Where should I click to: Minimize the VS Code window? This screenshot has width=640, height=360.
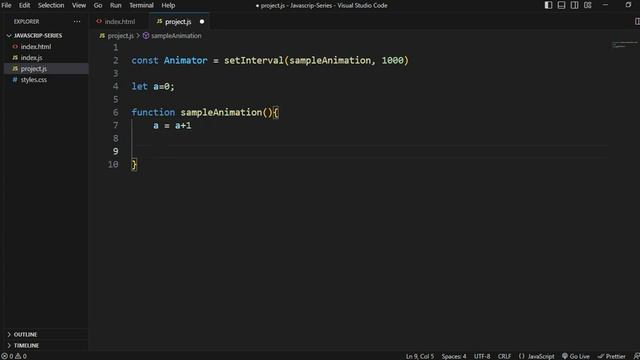pyautogui.click(x=605, y=5)
